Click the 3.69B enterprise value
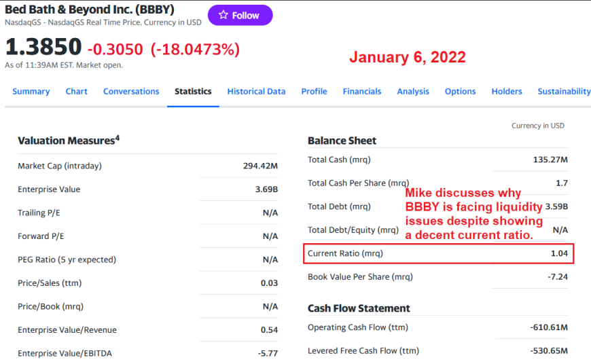This screenshot has height=364, width=591. pos(266,189)
